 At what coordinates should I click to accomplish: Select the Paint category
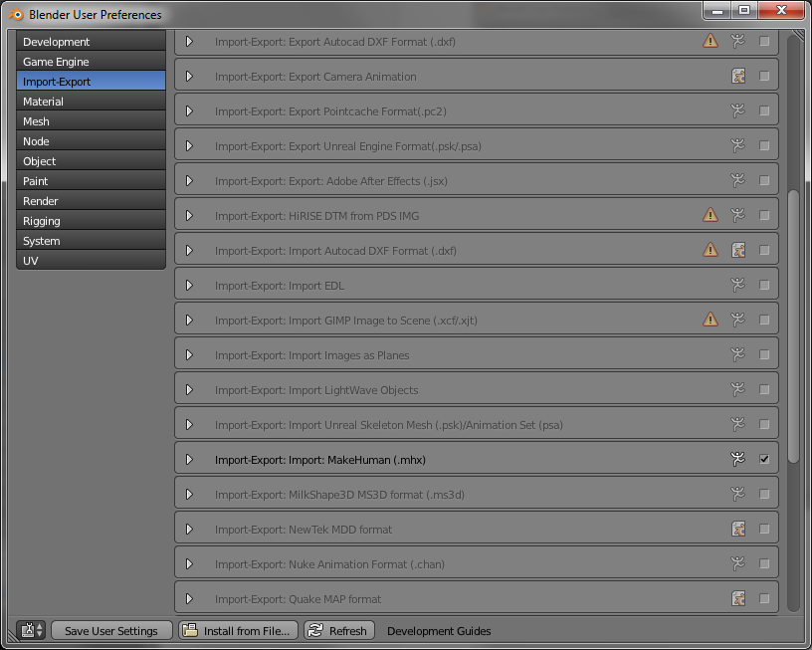click(x=92, y=181)
